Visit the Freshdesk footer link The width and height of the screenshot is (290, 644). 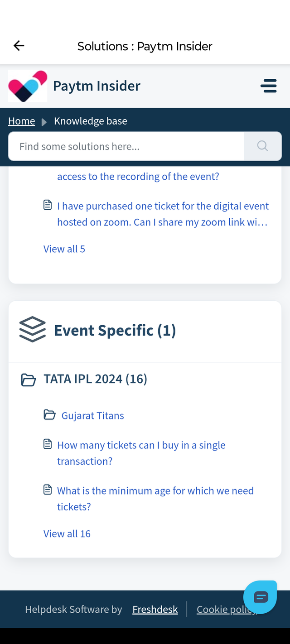[155, 610]
